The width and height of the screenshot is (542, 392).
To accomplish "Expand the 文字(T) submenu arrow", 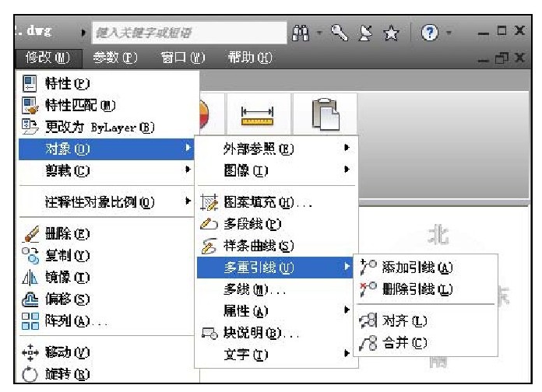I will pyautogui.click(x=347, y=353).
